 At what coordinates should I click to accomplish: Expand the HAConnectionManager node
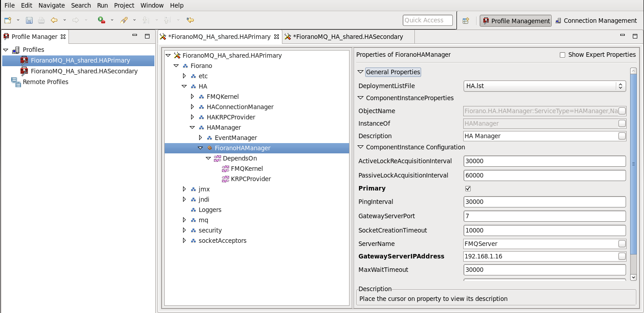192,107
